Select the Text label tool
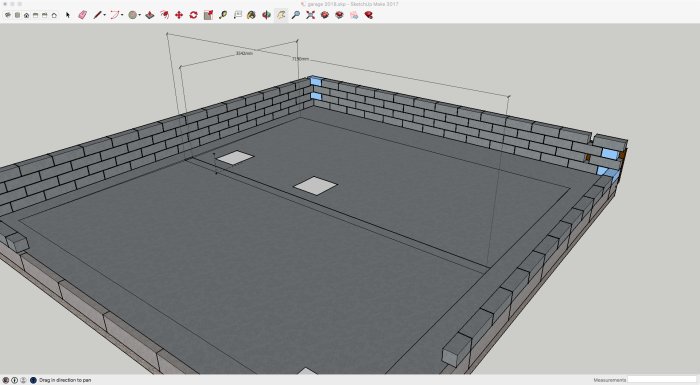The width and height of the screenshot is (700, 385). [238, 15]
